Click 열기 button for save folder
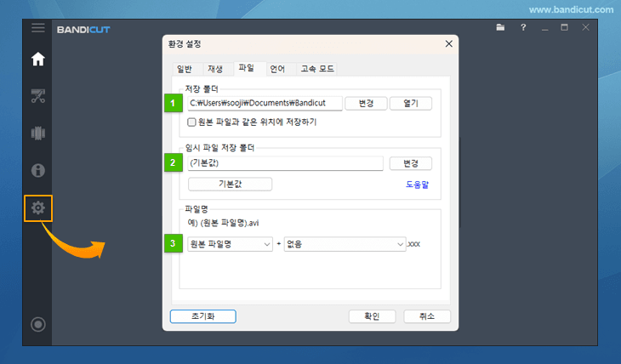 click(x=411, y=104)
